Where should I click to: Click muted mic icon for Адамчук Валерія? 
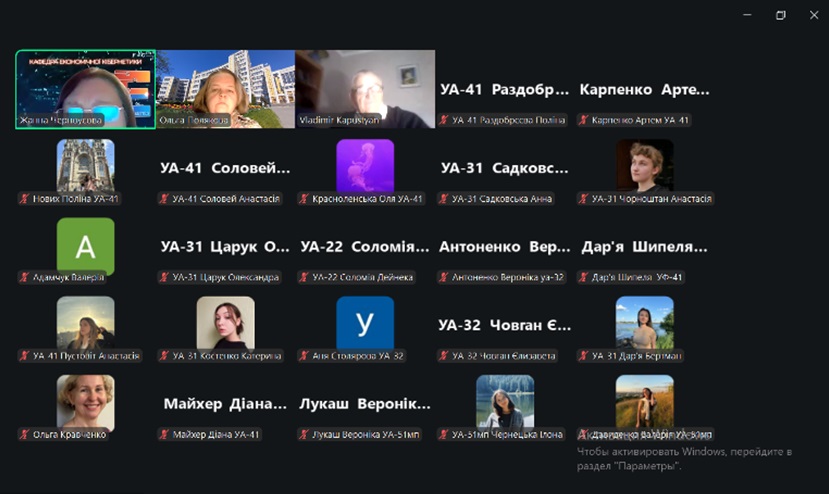click(24, 277)
